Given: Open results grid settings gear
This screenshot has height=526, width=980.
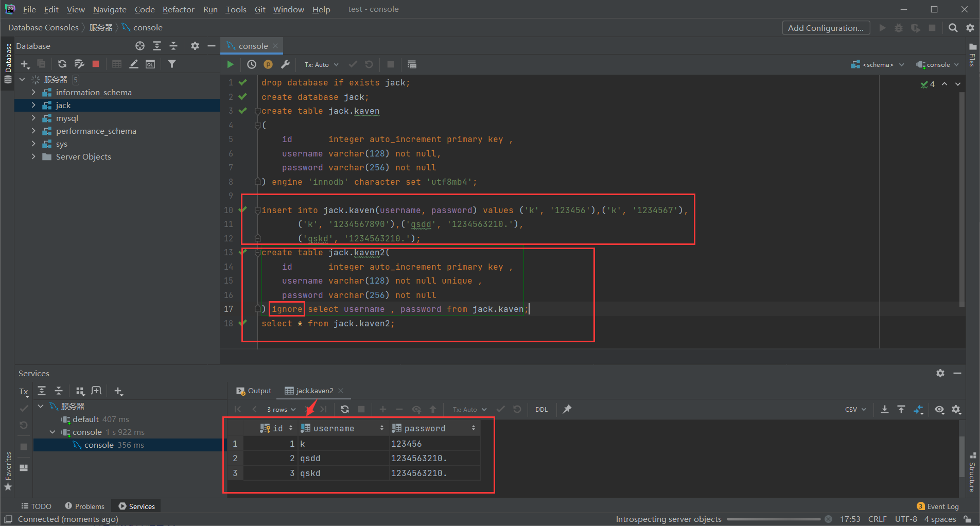Looking at the screenshot, I should 956,409.
